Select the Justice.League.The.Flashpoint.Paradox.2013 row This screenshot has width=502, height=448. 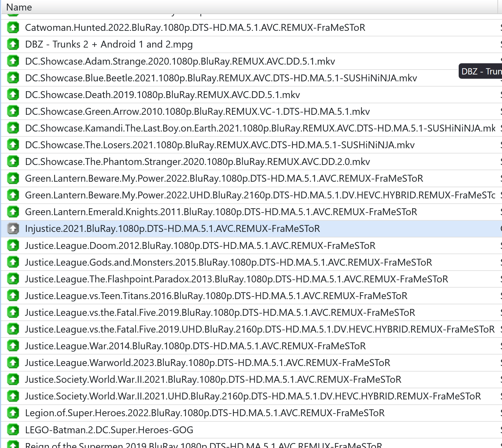click(236, 279)
